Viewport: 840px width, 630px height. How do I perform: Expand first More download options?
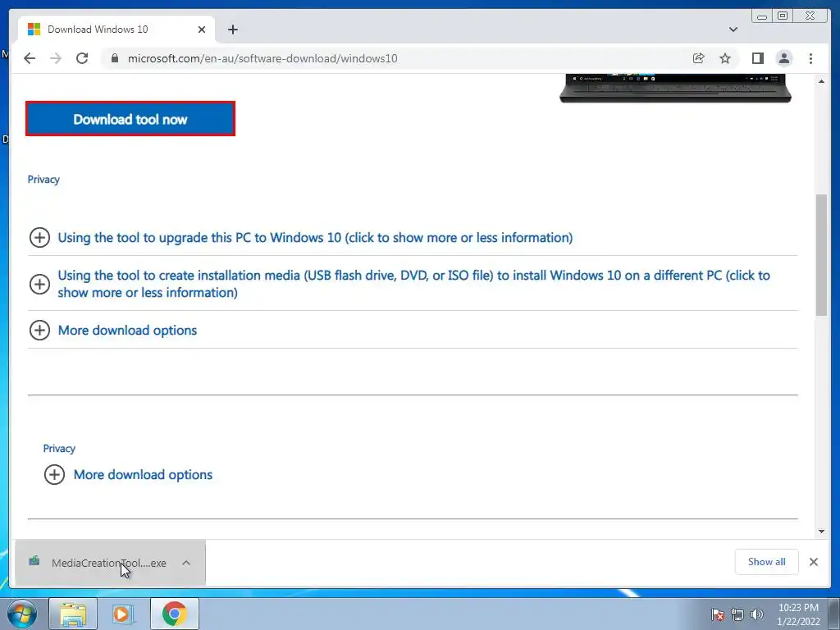click(x=127, y=330)
